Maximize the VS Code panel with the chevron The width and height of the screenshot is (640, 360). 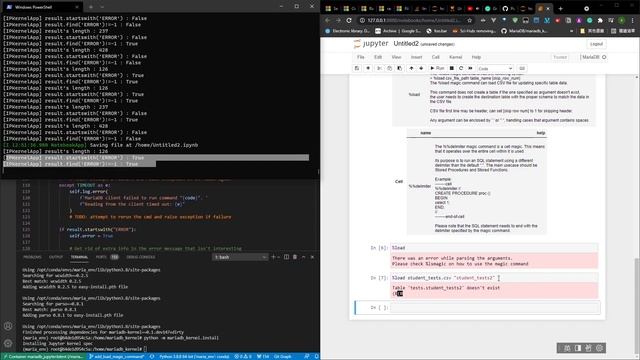click(303, 257)
